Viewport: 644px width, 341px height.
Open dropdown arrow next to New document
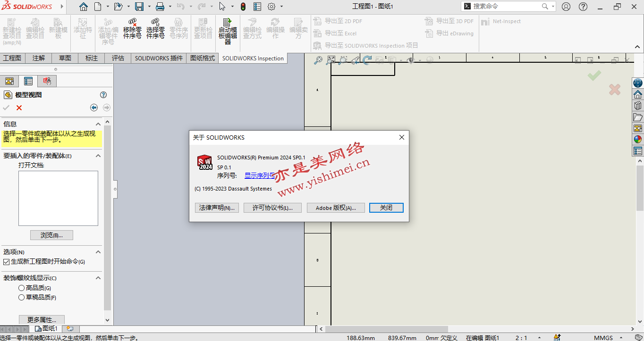pyautogui.click(x=108, y=7)
